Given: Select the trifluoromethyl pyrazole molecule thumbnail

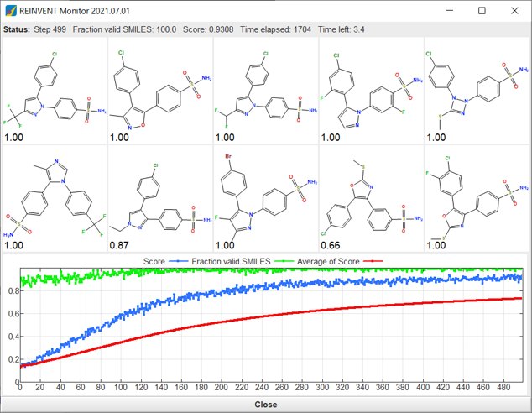Looking at the screenshot, I should pyautogui.click(x=55, y=91).
